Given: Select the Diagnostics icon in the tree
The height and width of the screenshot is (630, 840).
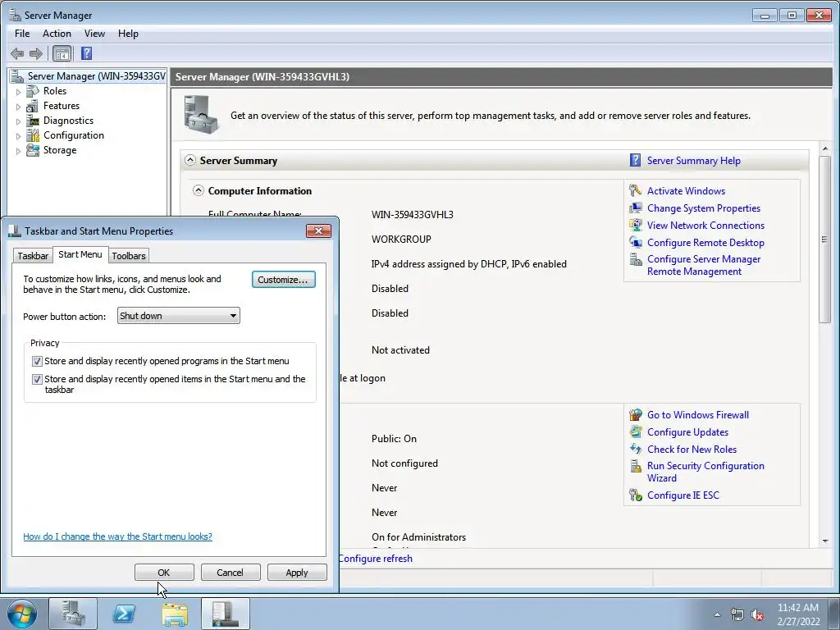Looking at the screenshot, I should (x=33, y=121).
